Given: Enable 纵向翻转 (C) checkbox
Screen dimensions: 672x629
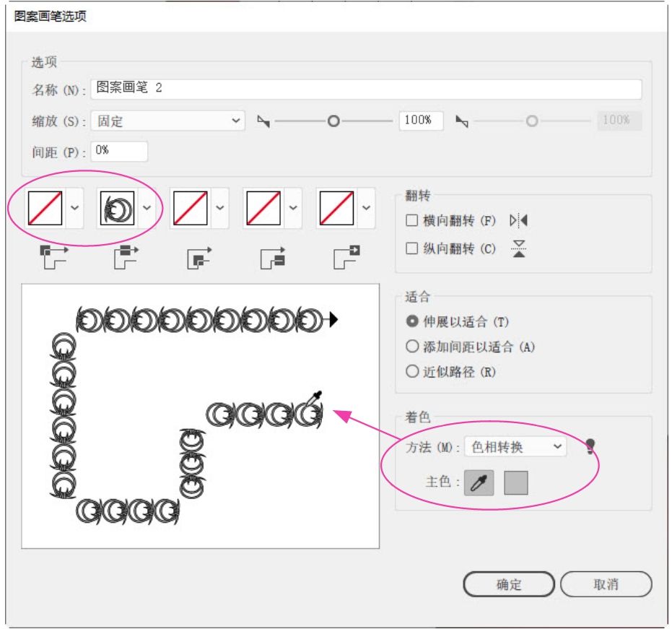Looking at the screenshot, I should coord(411,248).
